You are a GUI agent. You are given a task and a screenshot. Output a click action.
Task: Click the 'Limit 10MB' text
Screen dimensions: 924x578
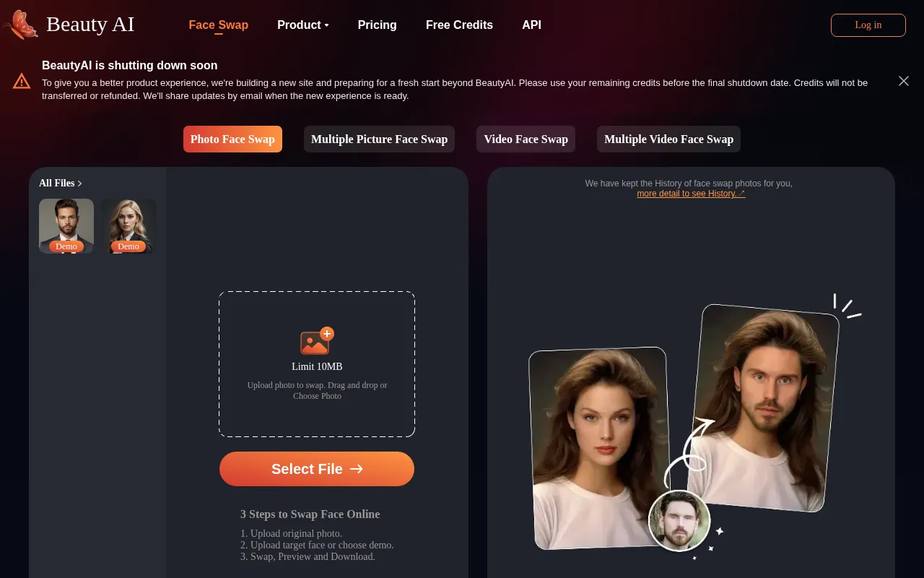tap(317, 366)
